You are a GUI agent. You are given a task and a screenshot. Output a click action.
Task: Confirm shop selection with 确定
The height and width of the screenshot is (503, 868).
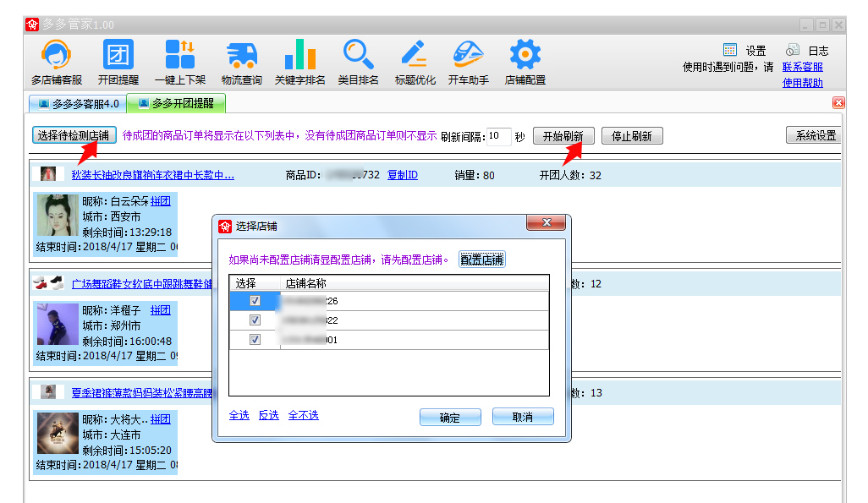click(450, 418)
